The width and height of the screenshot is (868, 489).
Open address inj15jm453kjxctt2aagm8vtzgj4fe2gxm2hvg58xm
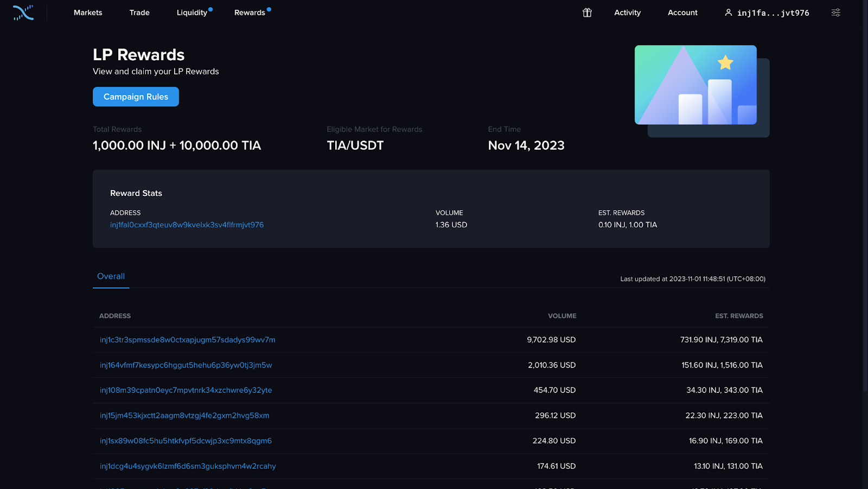(x=184, y=416)
